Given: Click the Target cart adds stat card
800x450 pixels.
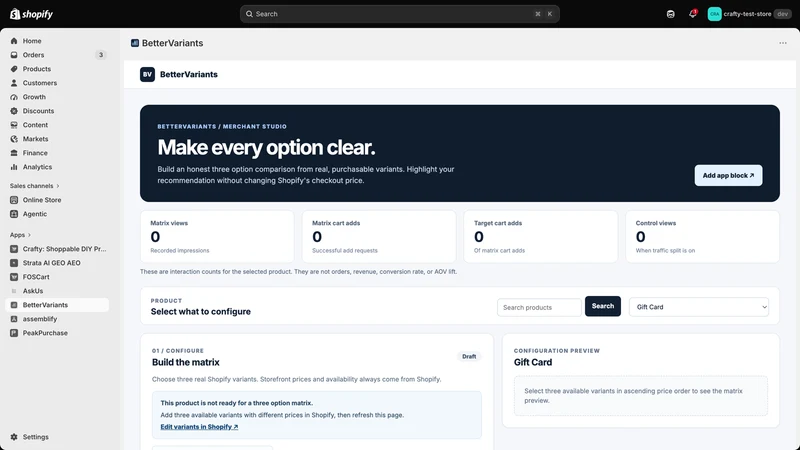Looking at the screenshot, I should (x=540, y=237).
